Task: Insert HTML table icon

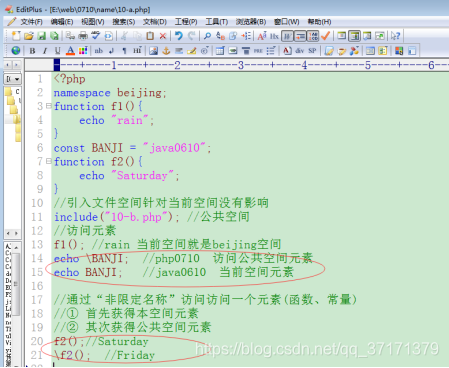Action: (x=220, y=51)
